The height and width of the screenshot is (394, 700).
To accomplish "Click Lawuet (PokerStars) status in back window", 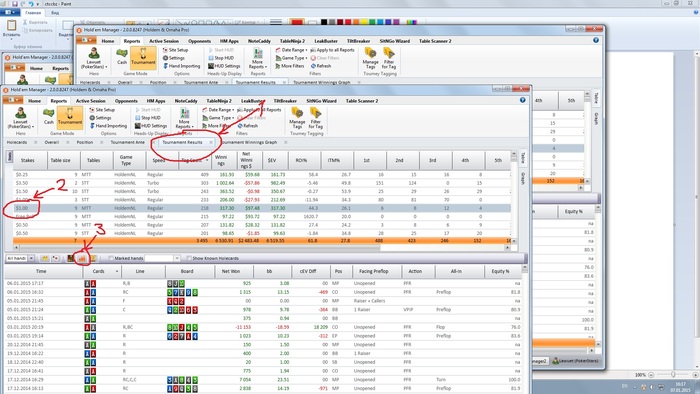I will 575,361.
